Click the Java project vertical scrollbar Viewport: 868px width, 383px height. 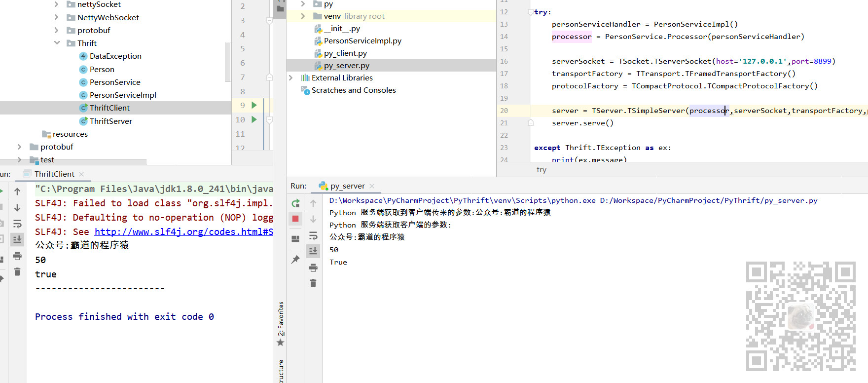(227, 62)
